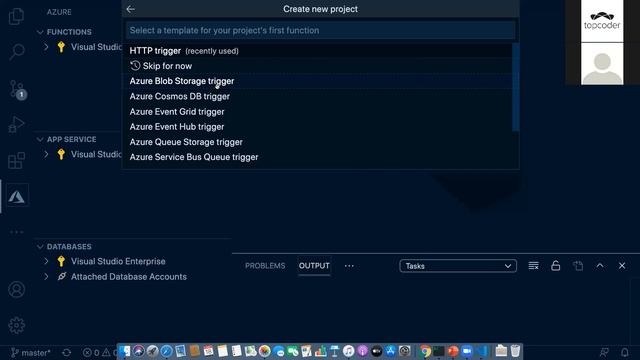Open Terminal from the dock
This screenshot has width=640, height=360.
click(439, 351)
